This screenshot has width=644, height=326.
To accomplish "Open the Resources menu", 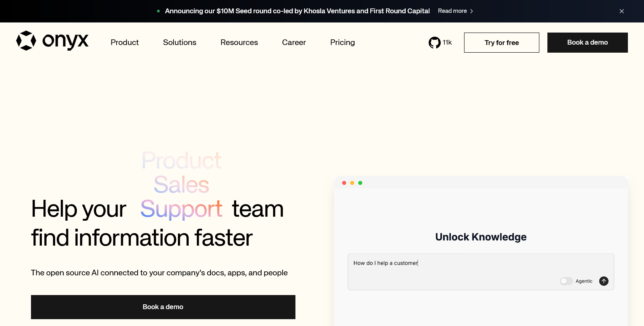I will coord(239,42).
